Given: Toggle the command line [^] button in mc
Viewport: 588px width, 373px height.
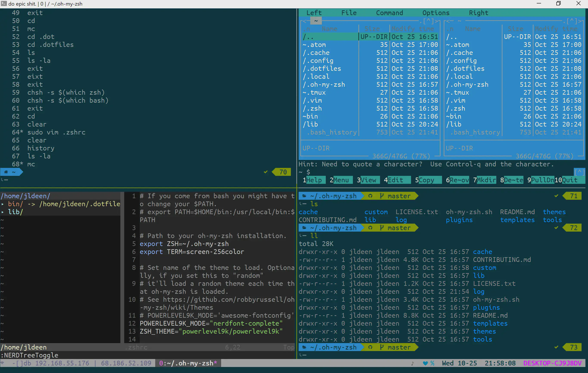Looking at the screenshot, I should coord(579,172).
